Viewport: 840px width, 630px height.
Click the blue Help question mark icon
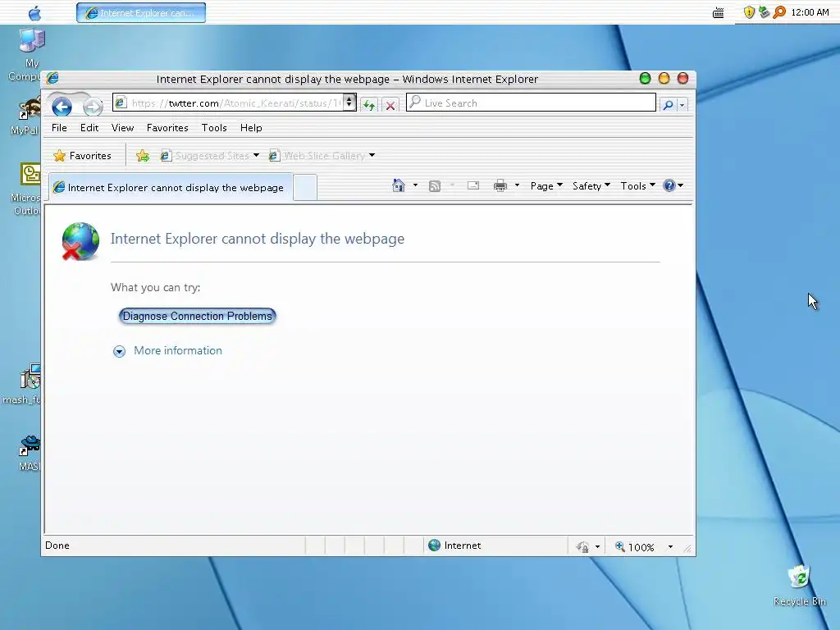pyautogui.click(x=669, y=185)
